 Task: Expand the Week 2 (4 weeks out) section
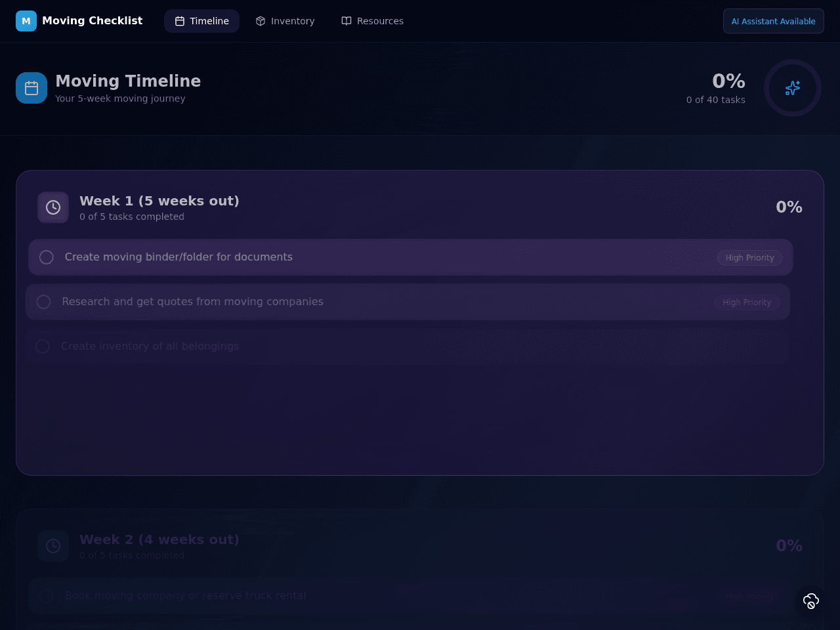[x=420, y=546]
